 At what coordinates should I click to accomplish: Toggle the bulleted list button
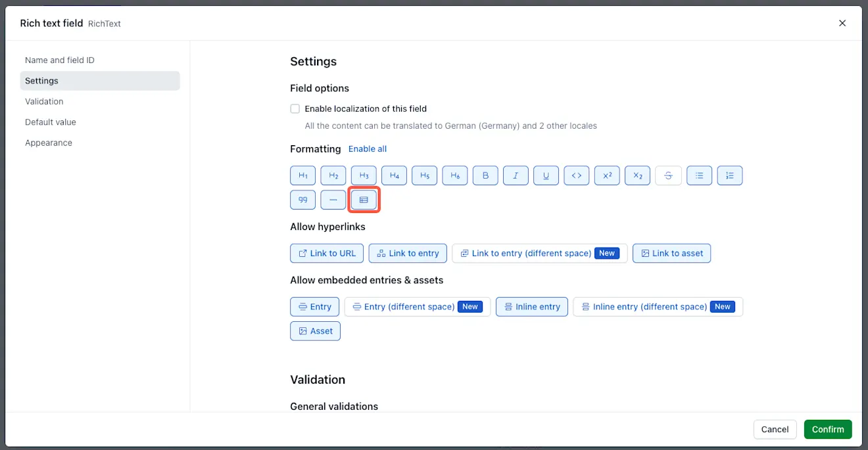click(x=699, y=175)
